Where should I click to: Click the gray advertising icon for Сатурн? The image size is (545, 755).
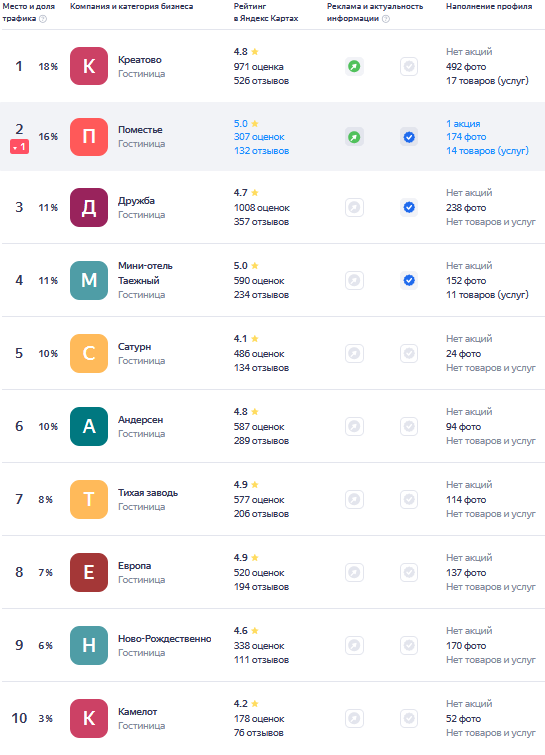click(x=354, y=353)
